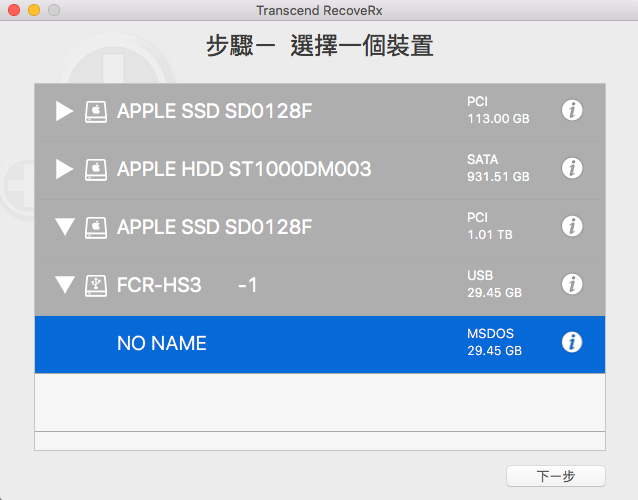The height and width of the screenshot is (500, 638).
Task: Minimize the Transcend RecoveRx window
Action: click(34, 10)
